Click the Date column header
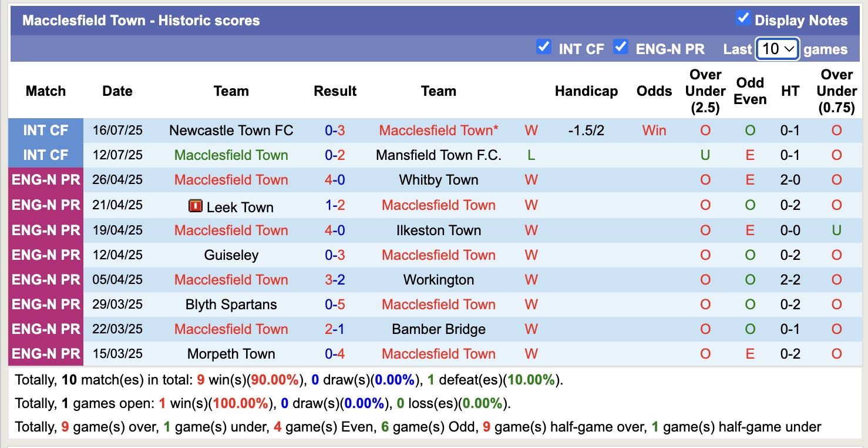This screenshot has height=448, width=868. point(117,91)
